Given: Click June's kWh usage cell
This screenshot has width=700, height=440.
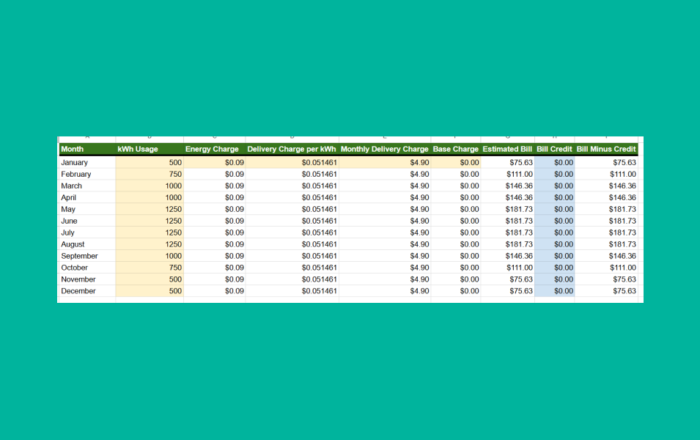Looking at the screenshot, I should pyautogui.click(x=150, y=221).
